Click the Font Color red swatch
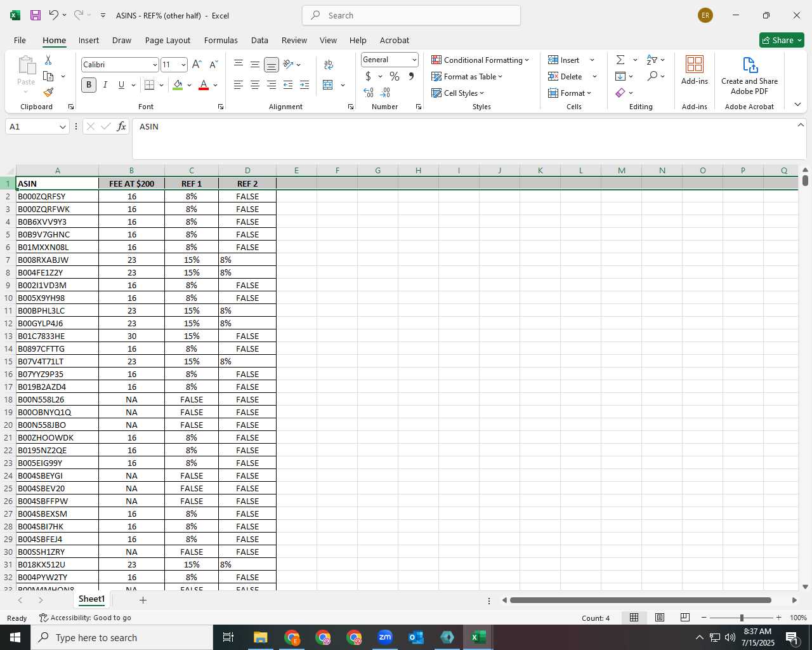Screen dimensions: 812x650 pyautogui.click(x=204, y=84)
